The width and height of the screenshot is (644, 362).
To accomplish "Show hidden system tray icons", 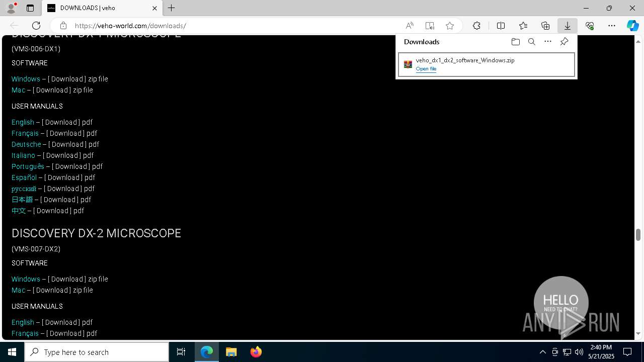I will tap(542, 352).
